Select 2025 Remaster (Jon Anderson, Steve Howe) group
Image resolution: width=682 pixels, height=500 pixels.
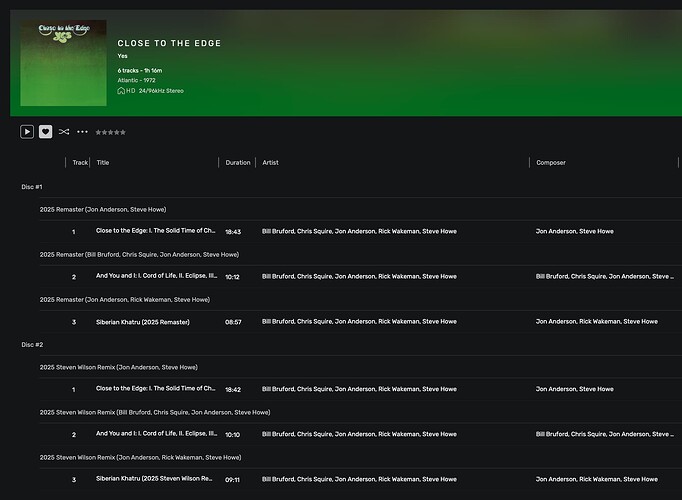coord(103,210)
